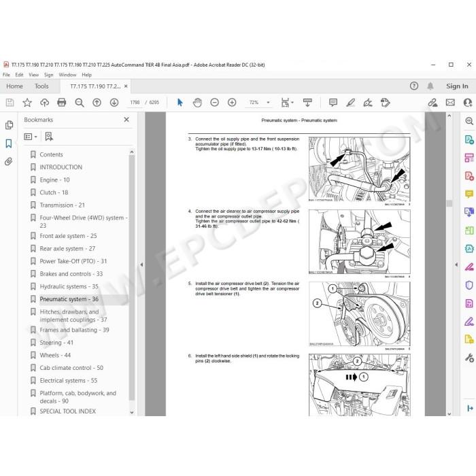This screenshot has height=476, width=476.
Task: Open the Attachments paperclip panel
Action: (9, 162)
